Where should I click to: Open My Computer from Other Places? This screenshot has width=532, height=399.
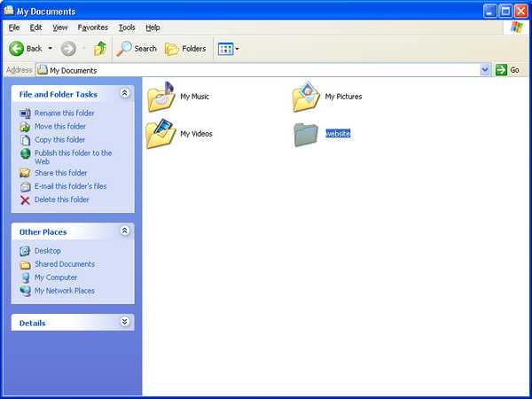pos(56,278)
